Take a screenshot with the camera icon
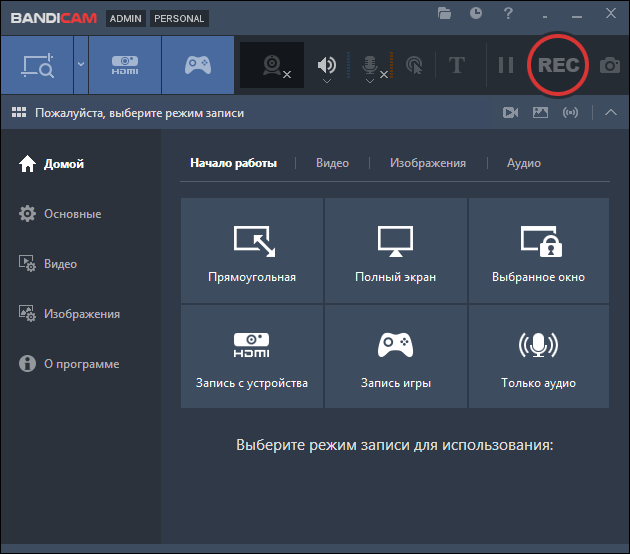 (609, 65)
